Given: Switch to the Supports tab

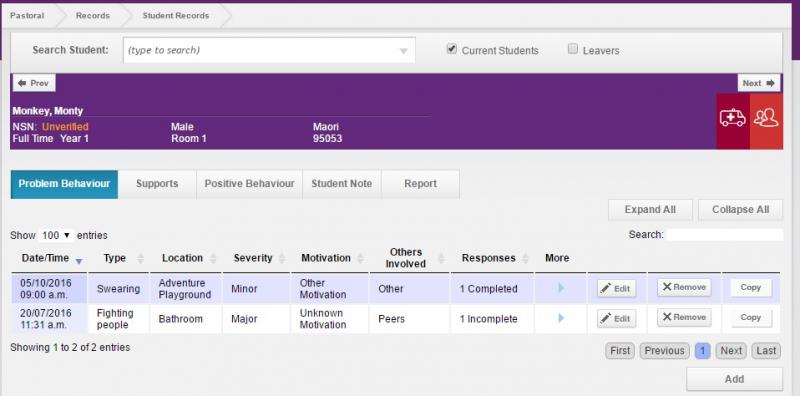Looking at the screenshot, I should pyautogui.click(x=157, y=184).
